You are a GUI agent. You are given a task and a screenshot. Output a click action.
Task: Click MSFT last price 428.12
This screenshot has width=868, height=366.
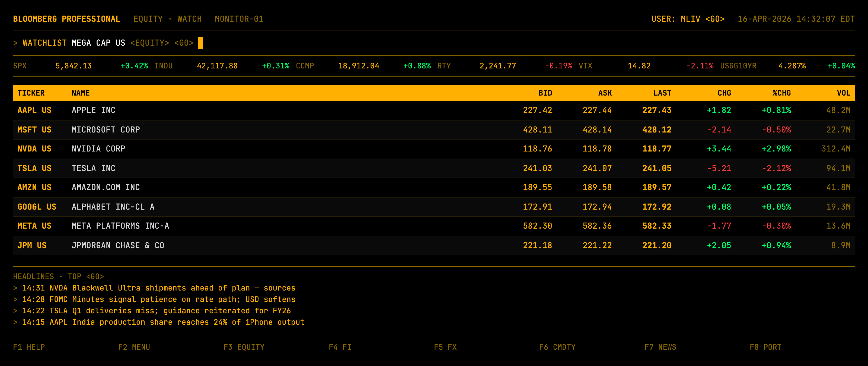point(657,130)
